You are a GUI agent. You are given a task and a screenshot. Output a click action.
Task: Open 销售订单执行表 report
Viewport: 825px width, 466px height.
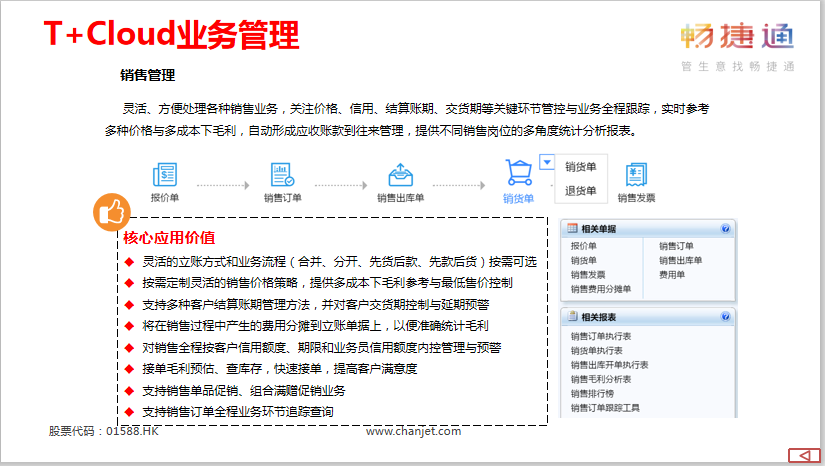[x=601, y=336]
